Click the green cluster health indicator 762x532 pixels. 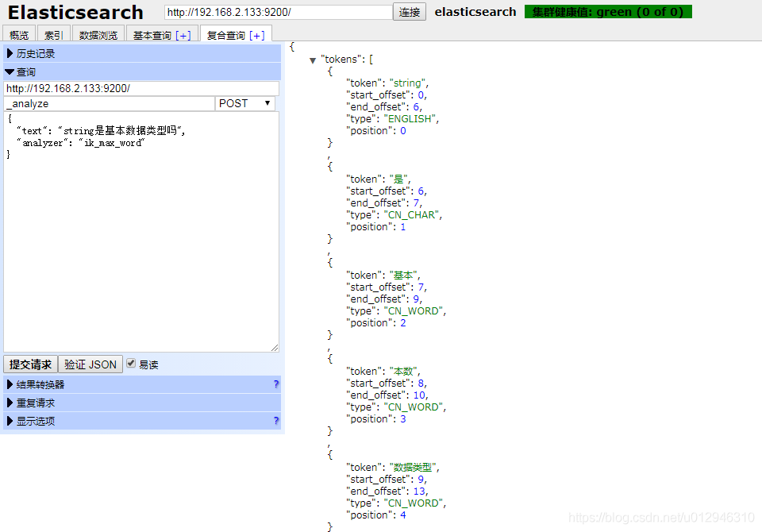[x=608, y=12]
